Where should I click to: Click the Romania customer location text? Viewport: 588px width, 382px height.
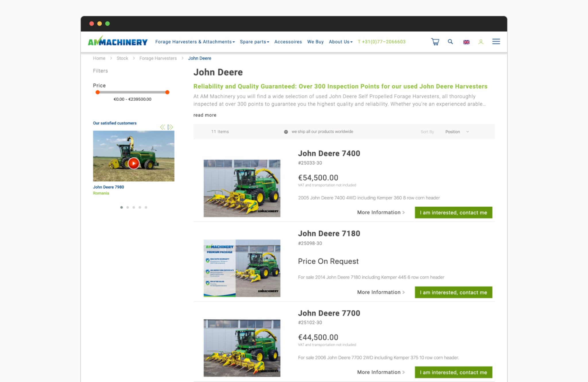pos(101,193)
